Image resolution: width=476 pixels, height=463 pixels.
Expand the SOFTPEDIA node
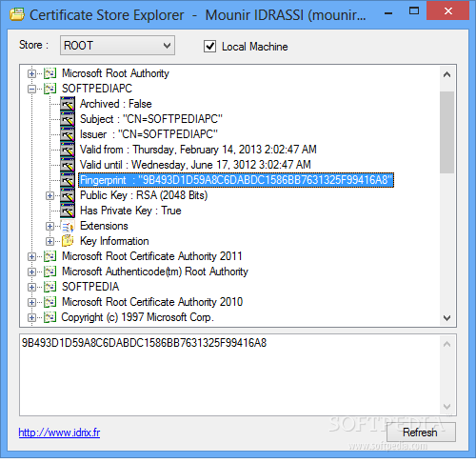click(x=31, y=287)
